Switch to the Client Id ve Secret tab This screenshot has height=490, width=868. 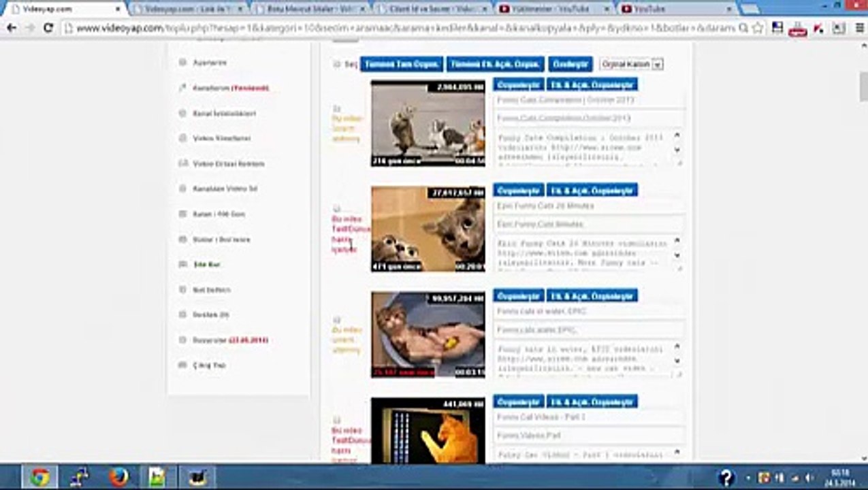point(433,9)
